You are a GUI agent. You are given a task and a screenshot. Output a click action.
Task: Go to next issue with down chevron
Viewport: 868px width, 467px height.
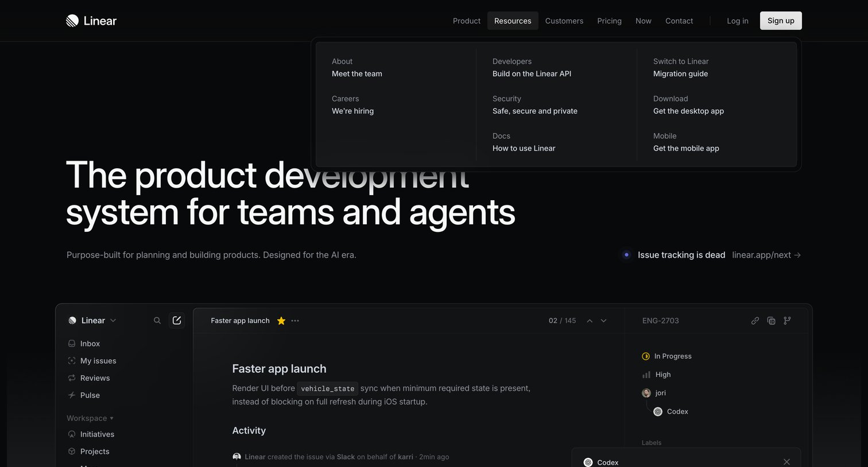click(x=603, y=321)
